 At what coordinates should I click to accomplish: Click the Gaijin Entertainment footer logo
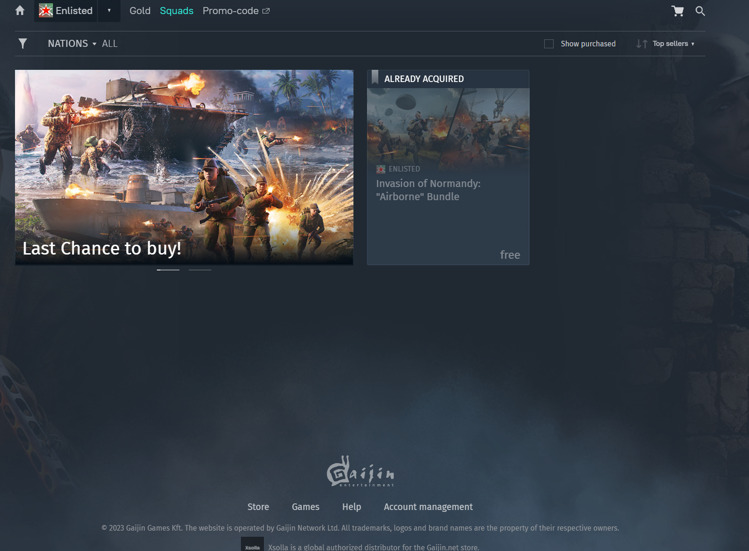360,472
